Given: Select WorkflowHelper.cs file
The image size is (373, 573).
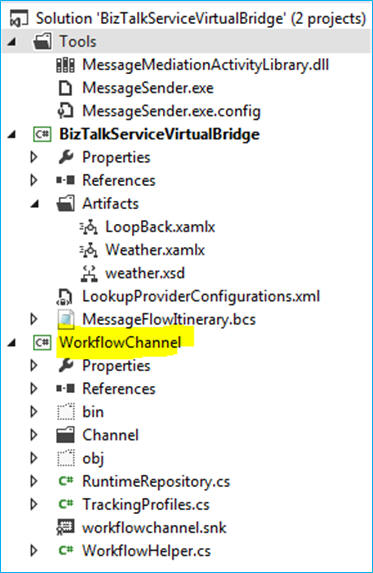Looking at the screenshot, I should pyautogui.click(x=146, y=551).
